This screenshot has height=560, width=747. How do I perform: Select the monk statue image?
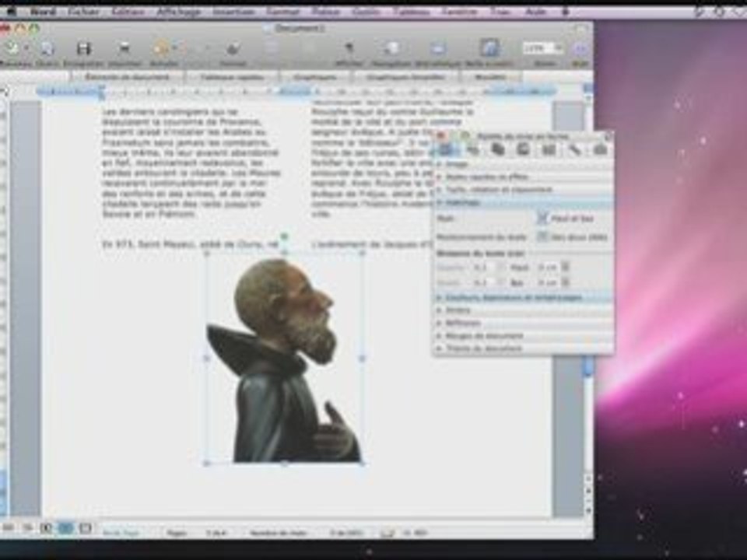click(285, 359)
